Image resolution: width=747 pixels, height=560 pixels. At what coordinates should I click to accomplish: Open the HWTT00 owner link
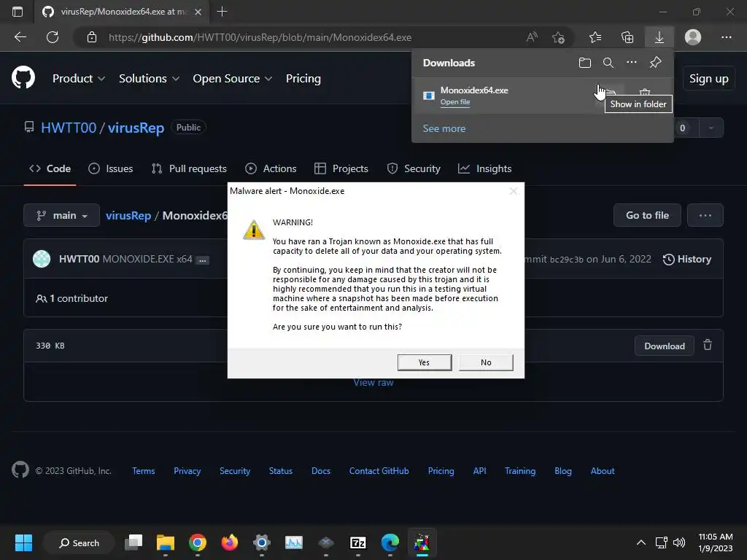click(x=69, y=128)
